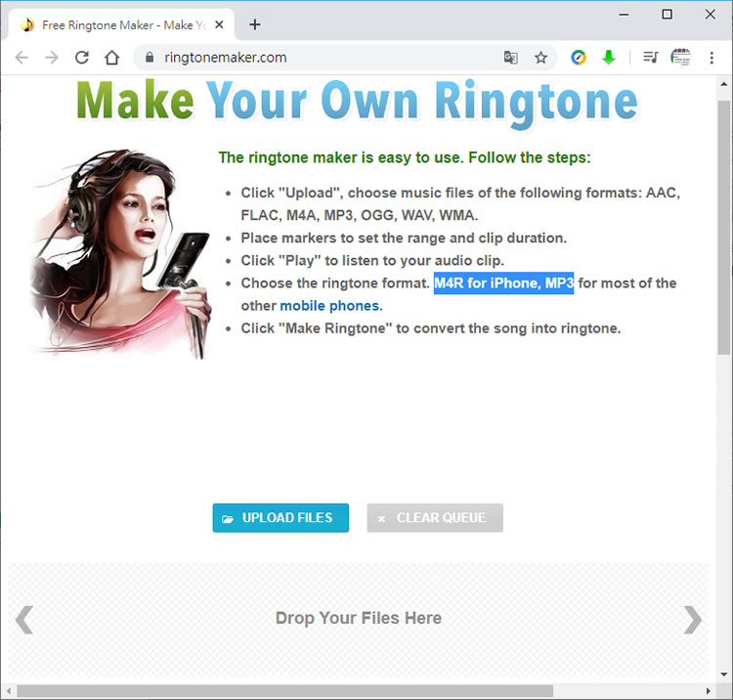Open the profile avatar icon

coord(680,58)
